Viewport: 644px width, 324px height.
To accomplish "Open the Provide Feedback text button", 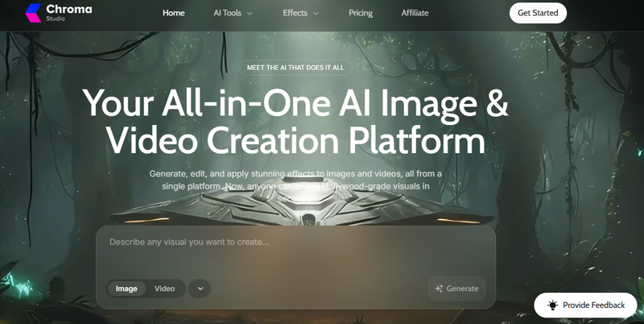I will pyautogui.click(x=593, y=305).
